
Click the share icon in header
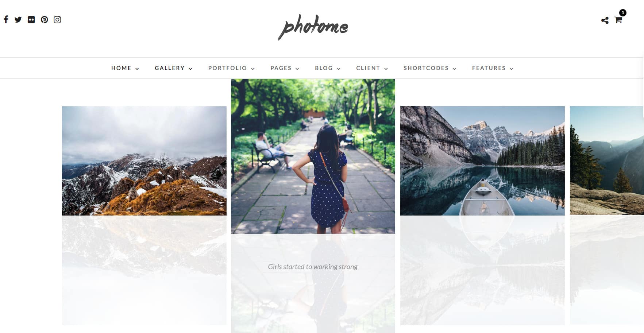tap(605, 20)
